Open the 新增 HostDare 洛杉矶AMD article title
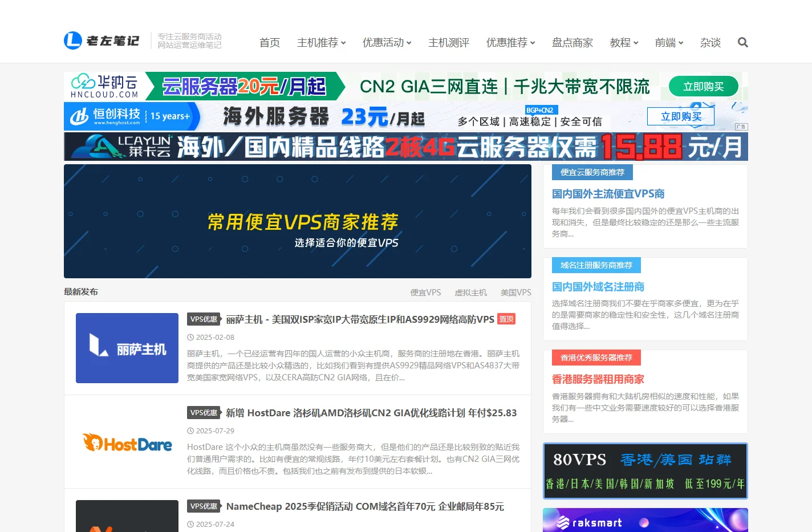The width and height of the screenshot is (812, 532). [x=371, y=413]
